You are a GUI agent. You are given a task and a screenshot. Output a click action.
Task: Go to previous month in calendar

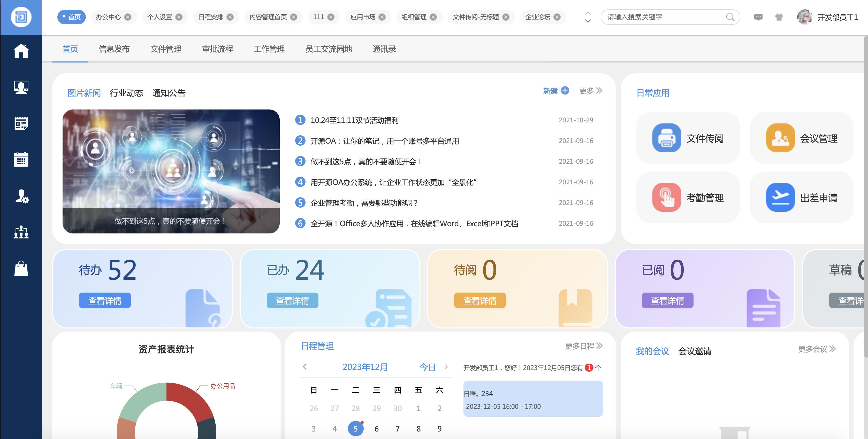pyautogui.click(x=305, y=367)
